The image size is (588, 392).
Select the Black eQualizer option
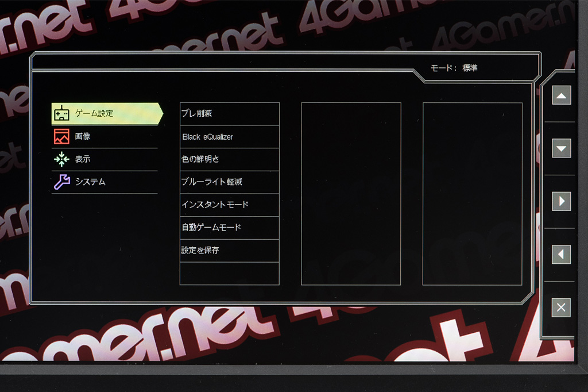230,137
